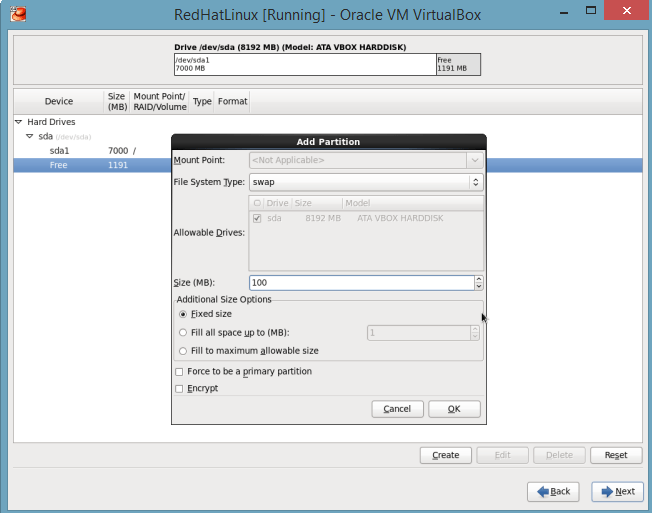The image size is (652, 513).
Task: Confirm the partition with OK
Action: (454, 409)
